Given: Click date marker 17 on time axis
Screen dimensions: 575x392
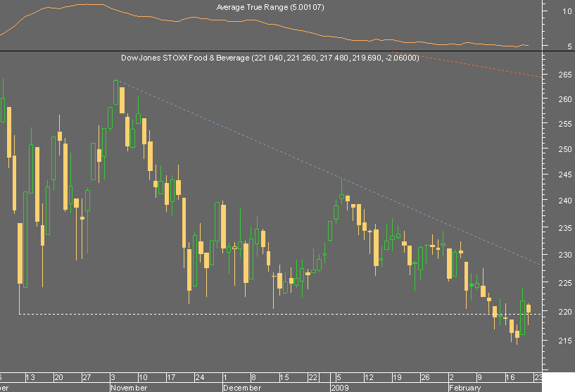Looking at the screenshot, I should point(171,377).
